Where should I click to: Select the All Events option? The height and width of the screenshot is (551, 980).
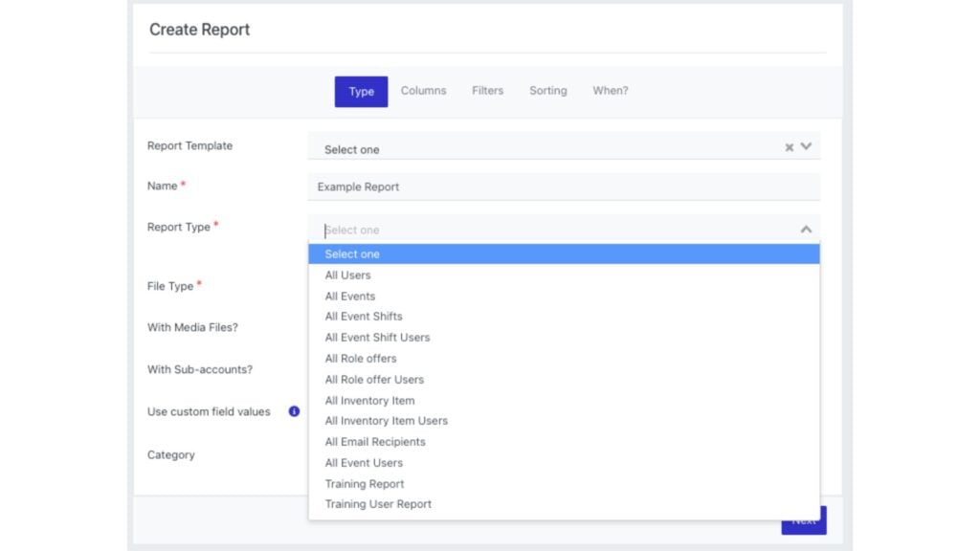[350, 297]
